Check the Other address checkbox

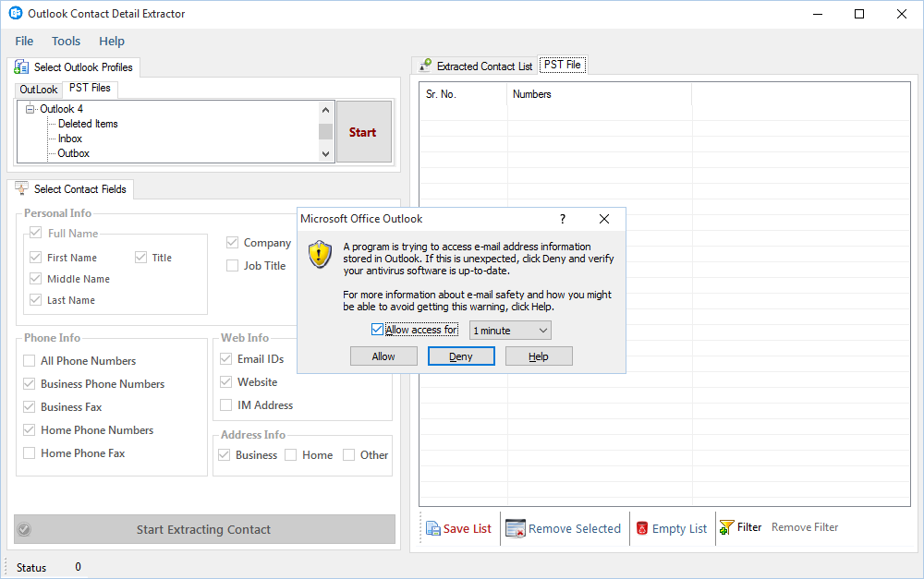(x=349, y=454)
